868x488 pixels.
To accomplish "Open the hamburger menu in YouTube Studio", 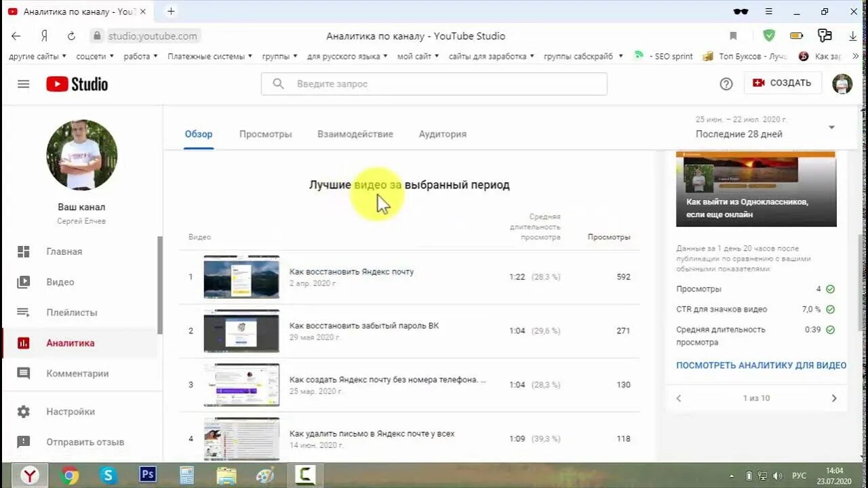I will coord(24,84).
